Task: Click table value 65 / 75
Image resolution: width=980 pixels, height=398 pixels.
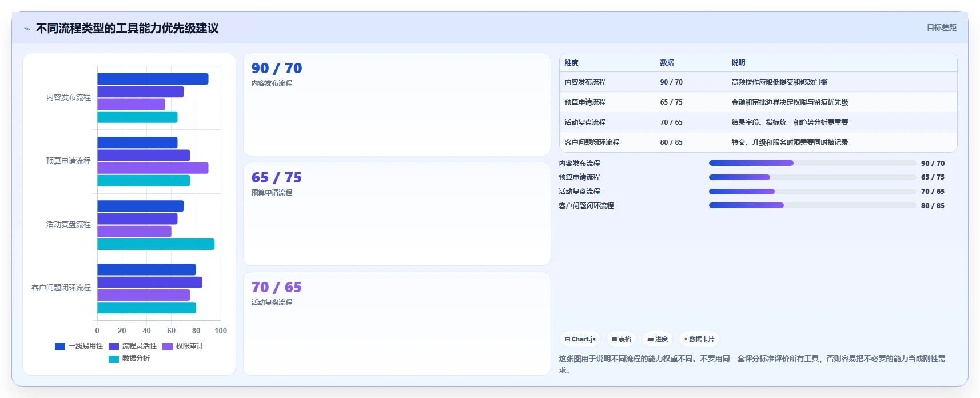Action: [671, 102]
